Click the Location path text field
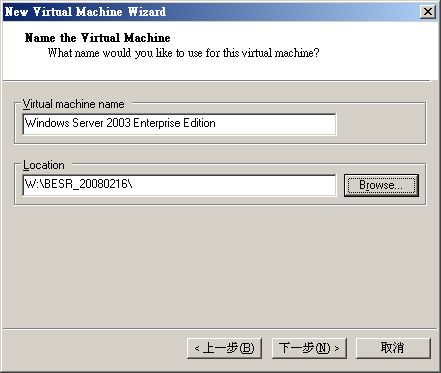Screen dimensions: 441x373 point(179,185)
